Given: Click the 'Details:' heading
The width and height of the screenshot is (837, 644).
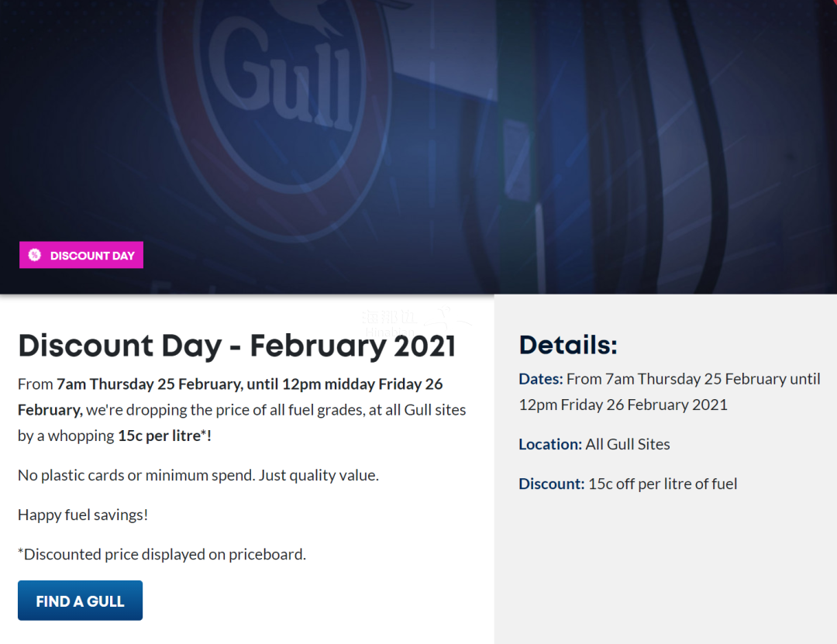Looking at the screenshot, I should pos(567,345).
